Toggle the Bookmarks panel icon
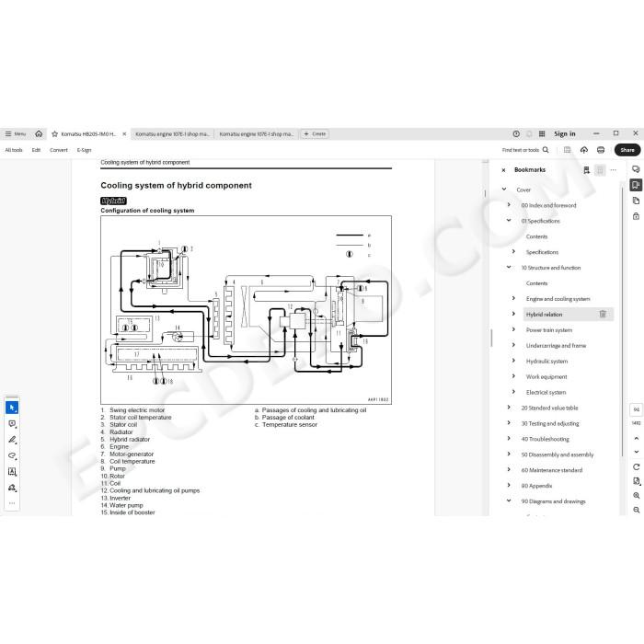The image size is (644, 644). point(636,185)
